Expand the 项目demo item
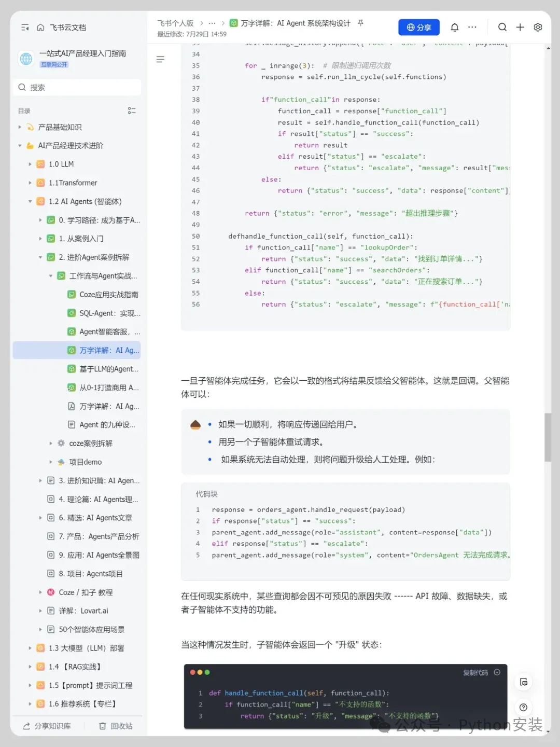 51,462
